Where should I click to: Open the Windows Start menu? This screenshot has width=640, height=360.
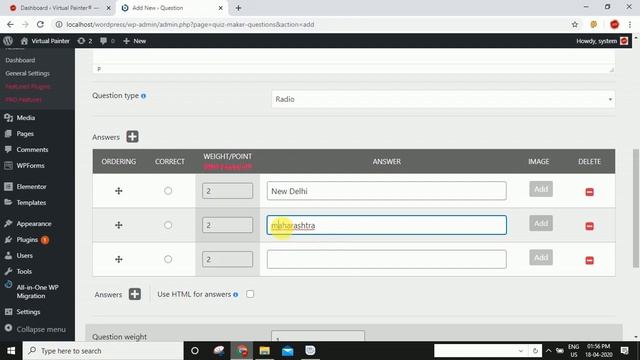click(11, 351)
